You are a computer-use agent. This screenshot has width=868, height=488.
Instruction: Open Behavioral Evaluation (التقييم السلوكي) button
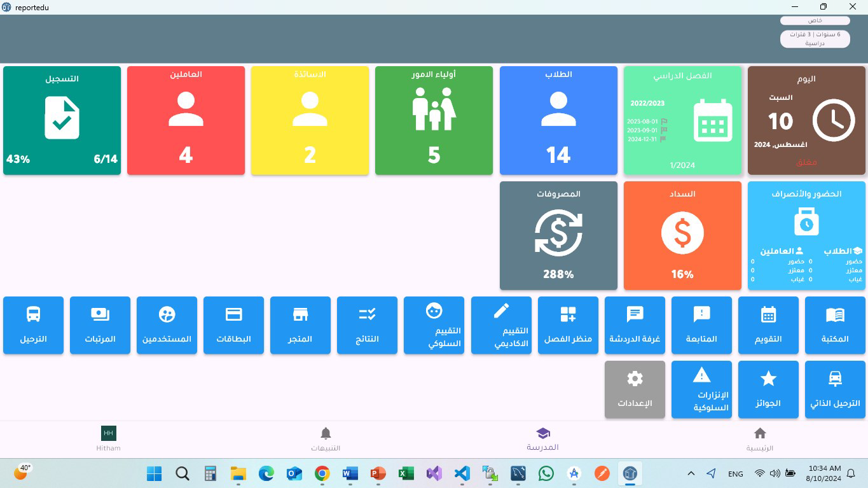434,325
